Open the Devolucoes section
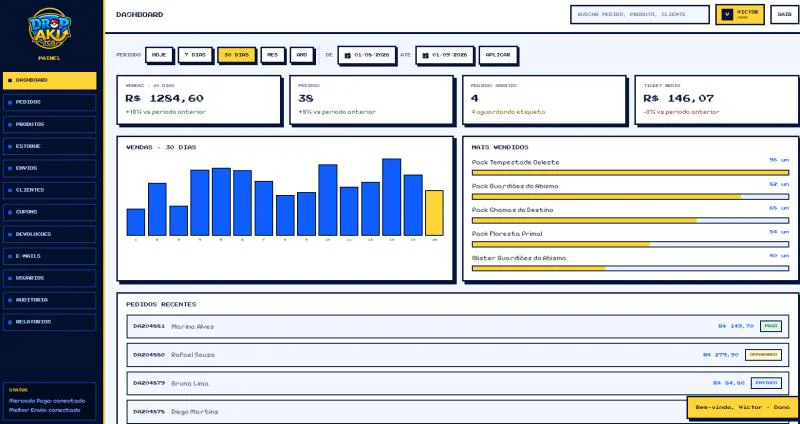 pos(49,234)
